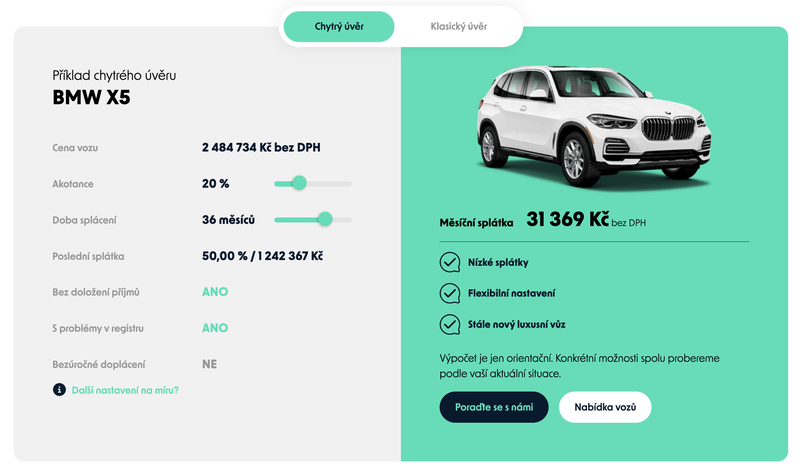
Task: Click the 31 369 Kč monthly payment amount
Action: coord(567,220)
